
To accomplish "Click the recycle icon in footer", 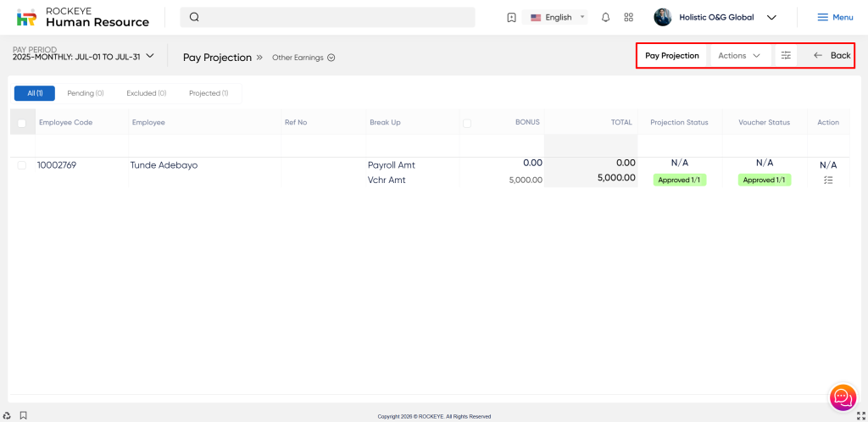I will click(x=7, y=415).
